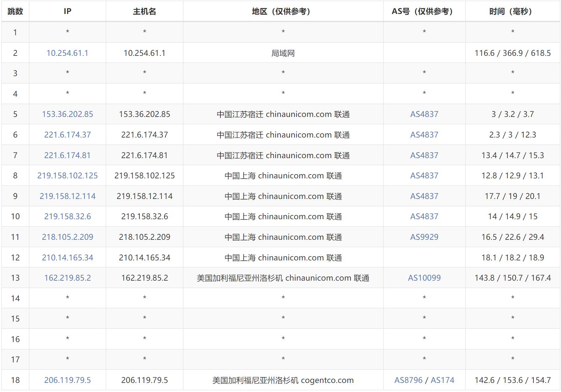Select time value 18.1 / 18.2 / 18.9
Viewport: 561px width, 392px height.
point(512,258)
